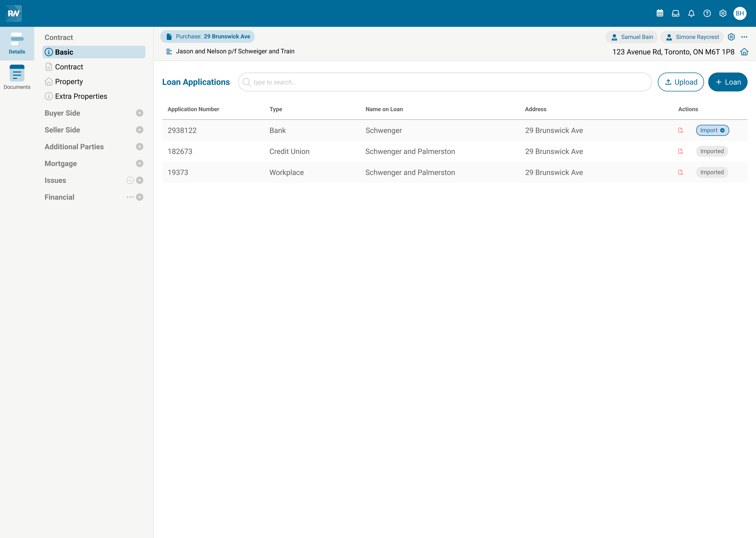Open Issues chevron dropdown

[x=130, y=180]
